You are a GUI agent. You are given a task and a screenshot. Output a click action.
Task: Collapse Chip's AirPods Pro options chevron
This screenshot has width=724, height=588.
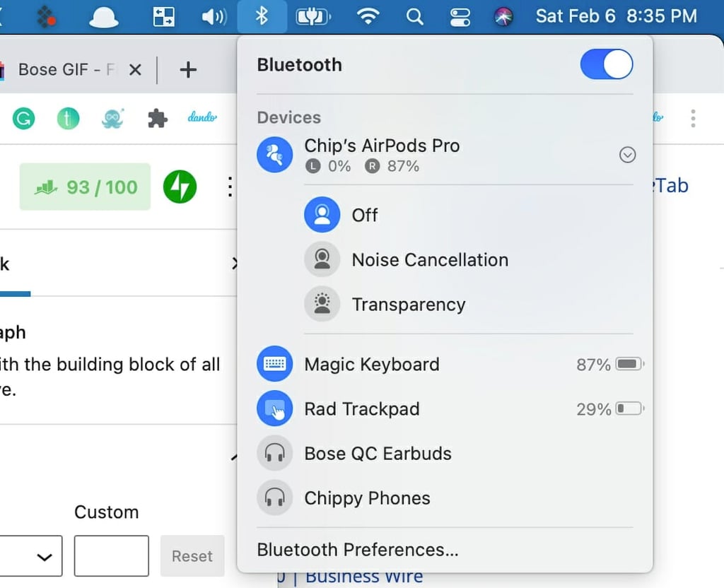tap(628, 155)
